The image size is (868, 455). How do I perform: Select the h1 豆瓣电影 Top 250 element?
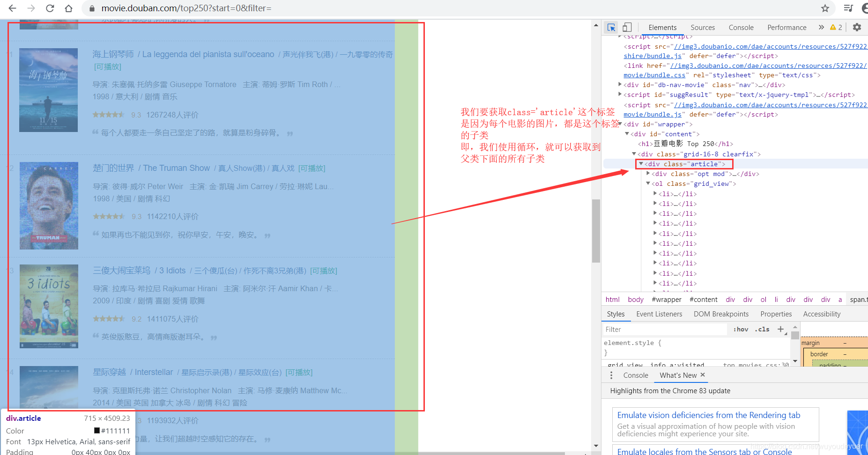pos(685,144)
